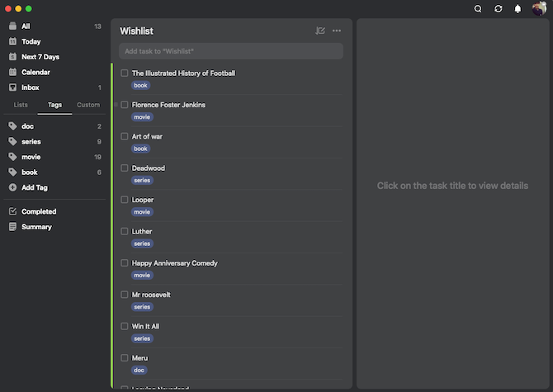This screenshot has height=392, width=553.
Task: Check off the Deadwood task
Action: [x=125, y=168]
